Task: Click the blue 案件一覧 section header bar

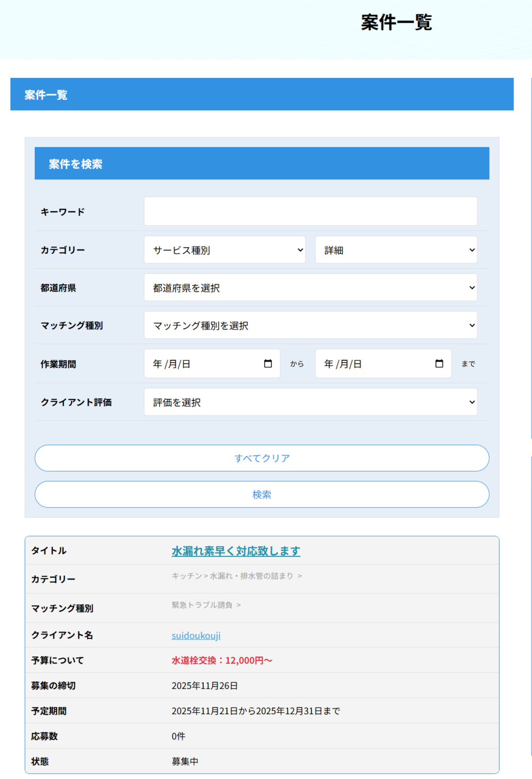Action: click(261, 94)
